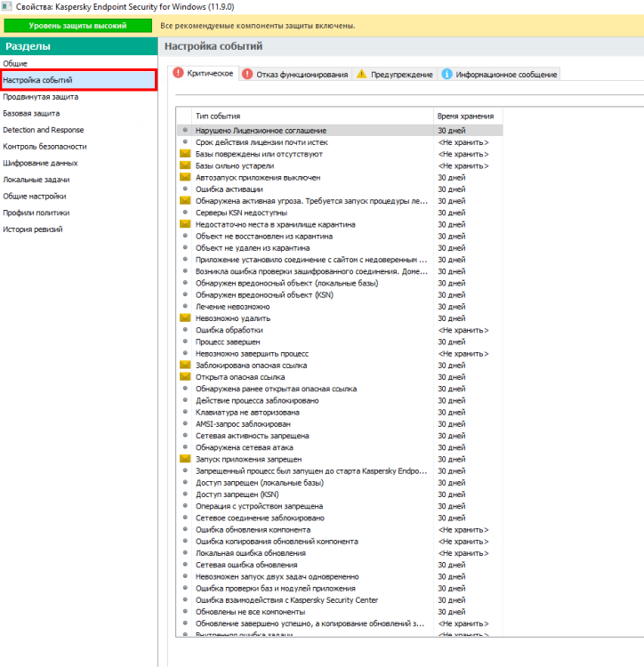The width and height of the screenshot is (644, 667).
Task: Select 'Действие процесса заблокировано' row
Action: click(340, 400)
